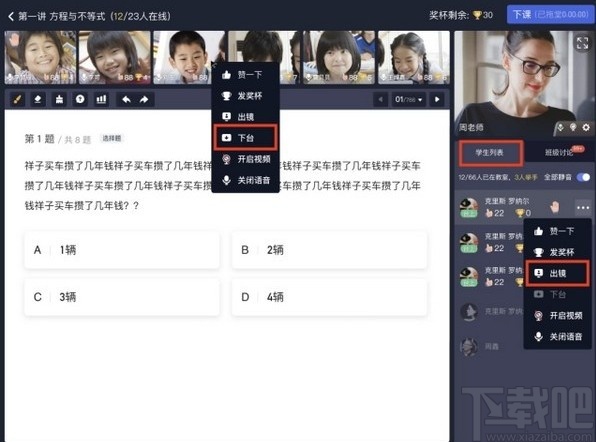Viewport: 596px width, 442px height.
Task: Select the brush drawing tool
Action: tap(17, 100)
